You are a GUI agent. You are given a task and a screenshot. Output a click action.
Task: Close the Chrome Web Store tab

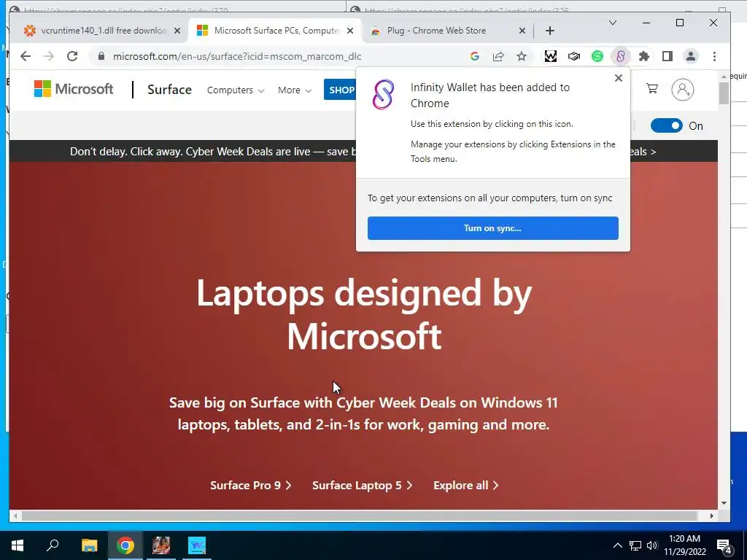click(522, 31)
